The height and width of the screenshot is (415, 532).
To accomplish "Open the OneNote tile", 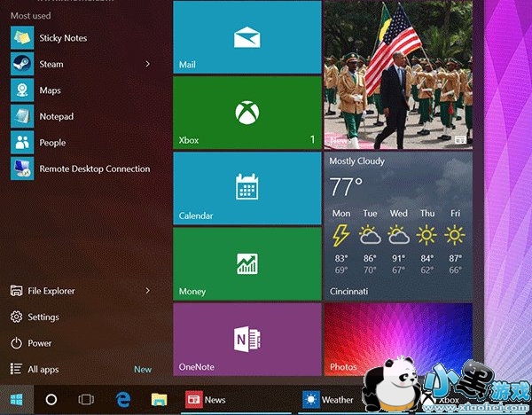I will 246,339.
